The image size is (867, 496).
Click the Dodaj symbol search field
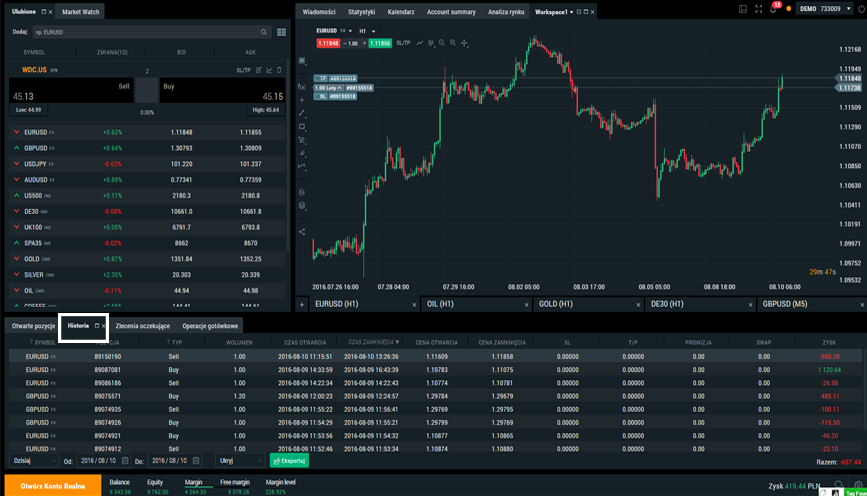(150, 32)
